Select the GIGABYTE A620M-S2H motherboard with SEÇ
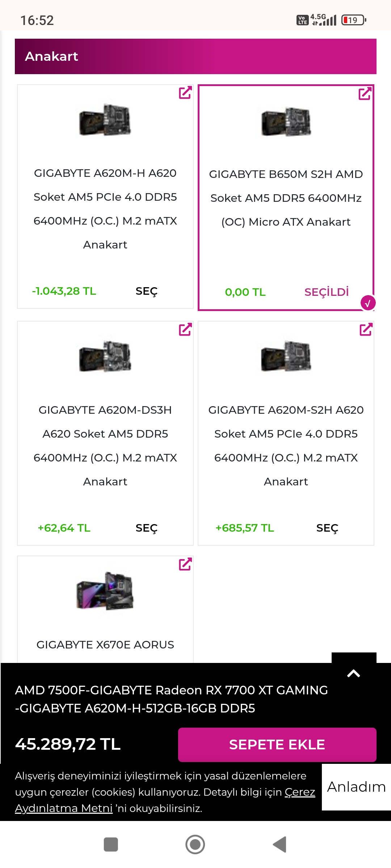Viewport: 391px width, 868px height. 327,528
